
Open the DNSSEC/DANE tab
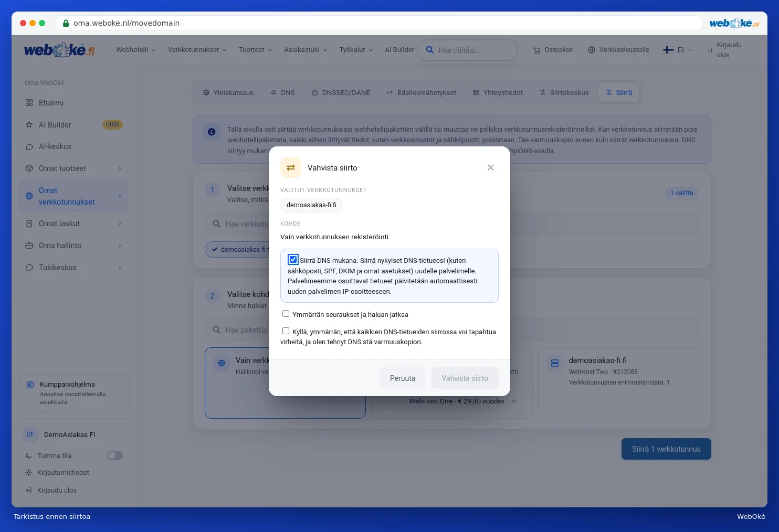click(x=341, y=93)
